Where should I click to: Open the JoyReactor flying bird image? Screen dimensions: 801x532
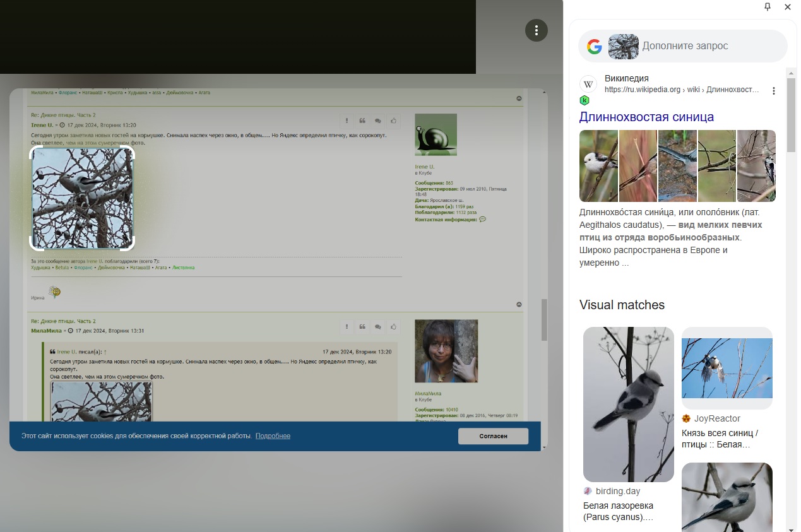click(x=727, y=368)
